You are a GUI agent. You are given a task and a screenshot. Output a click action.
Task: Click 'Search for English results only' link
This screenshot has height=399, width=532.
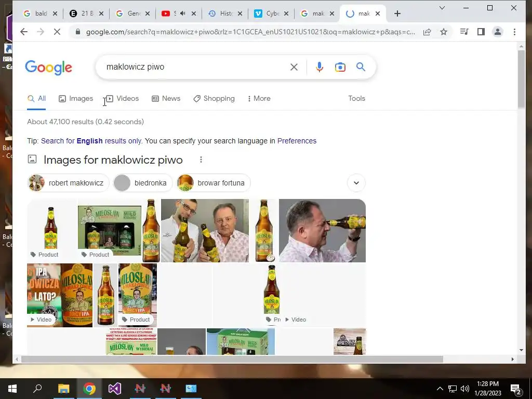[91, 141]
